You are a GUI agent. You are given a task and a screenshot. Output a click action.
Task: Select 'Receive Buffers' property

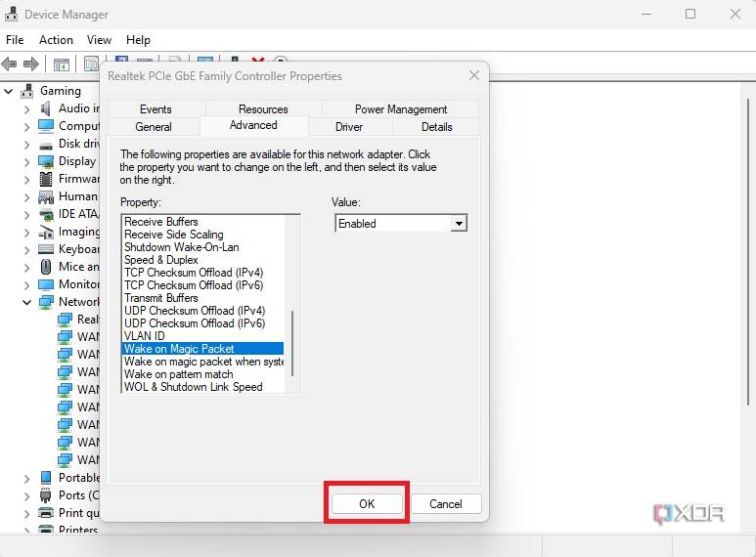point(161,222)
